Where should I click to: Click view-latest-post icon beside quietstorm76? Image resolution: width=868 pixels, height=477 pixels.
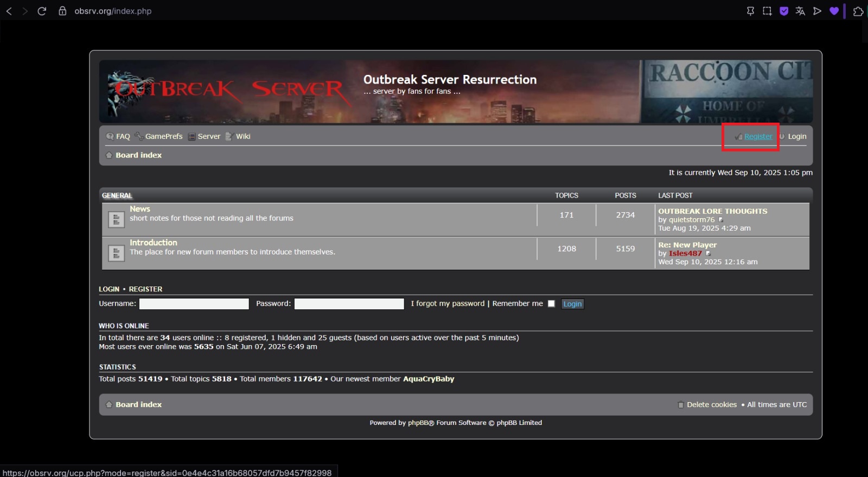pyautogui.click(x=721, y=220)
